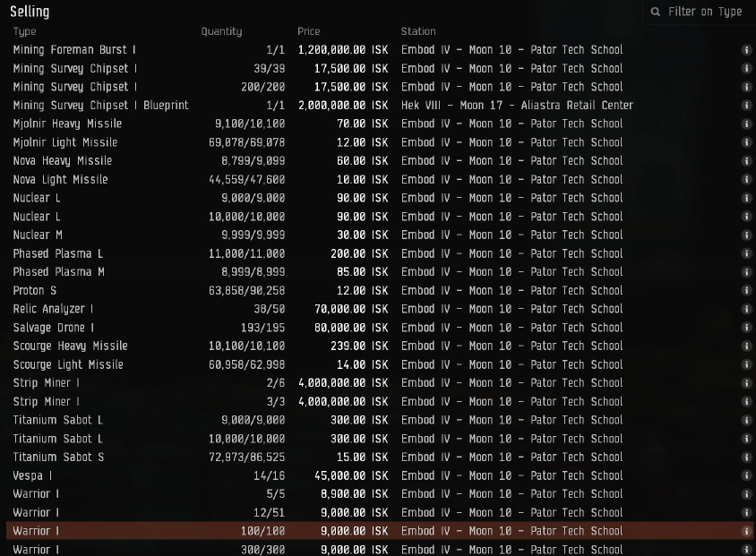Select the Phased Plasma L order row
This screenshot has width=756, height=556.
pyautogui.click(x=358, y=253)
